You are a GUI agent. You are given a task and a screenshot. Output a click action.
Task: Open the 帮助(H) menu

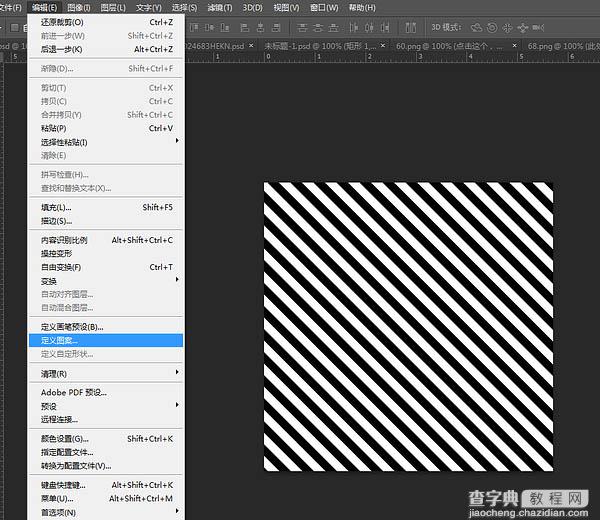click(362, 7)
